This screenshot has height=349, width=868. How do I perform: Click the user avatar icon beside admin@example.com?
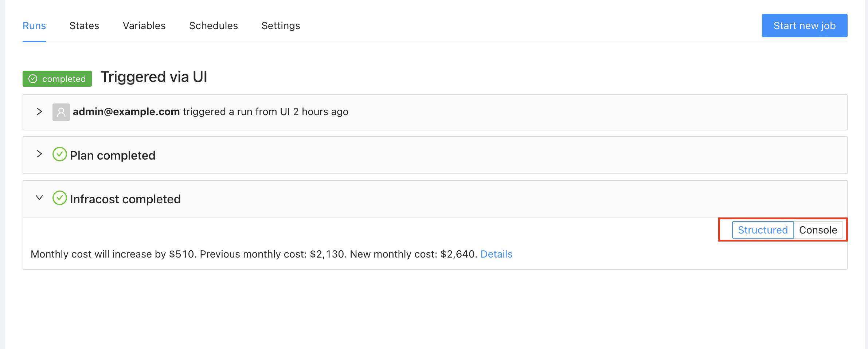coord(61,112)
